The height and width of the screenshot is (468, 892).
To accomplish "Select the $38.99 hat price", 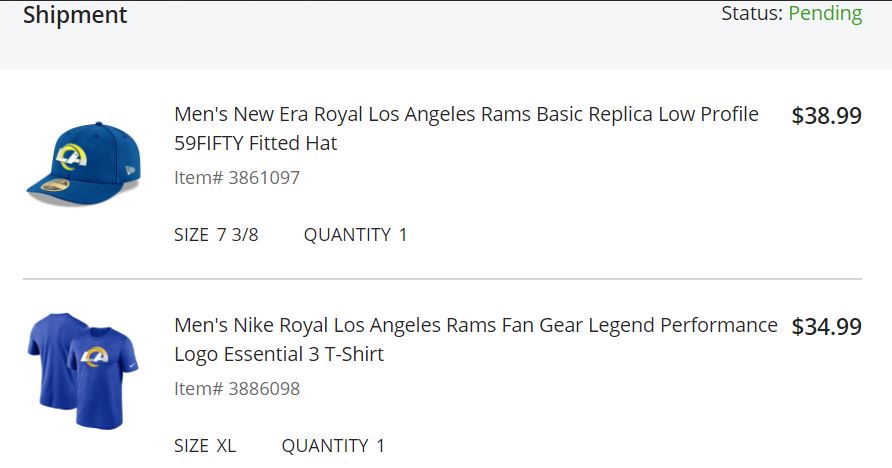I will tap(827, 115).
